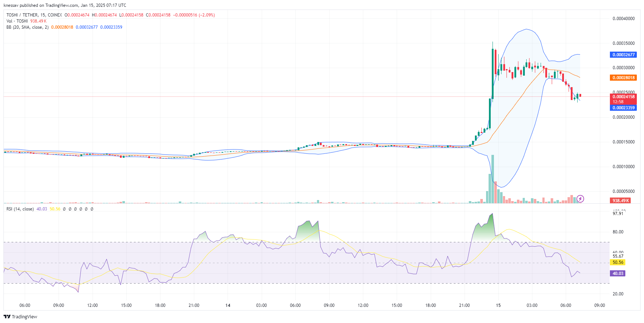644x323 pixels.
Task: Click the 938.49K value in Vol legend
Action: pos(38,21)
